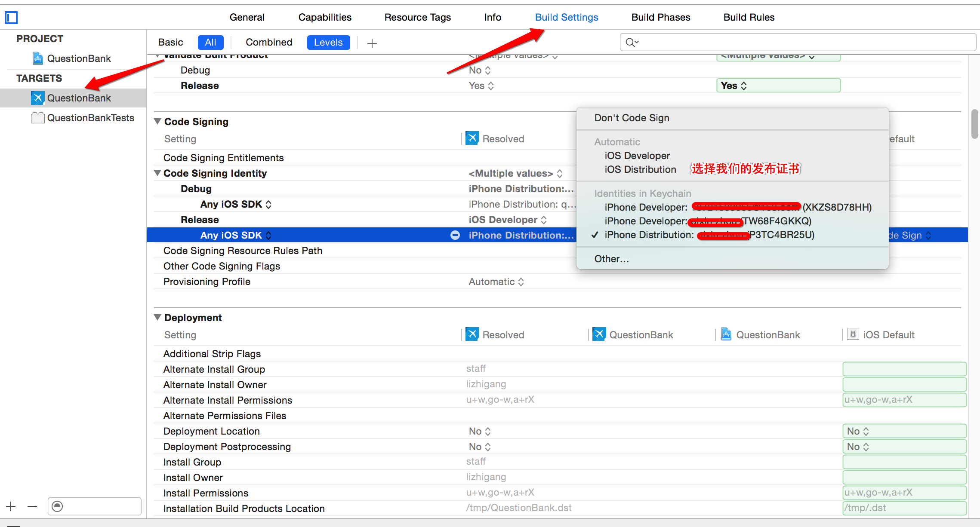Select Don't Code Sign option

(x=632, y=118)
